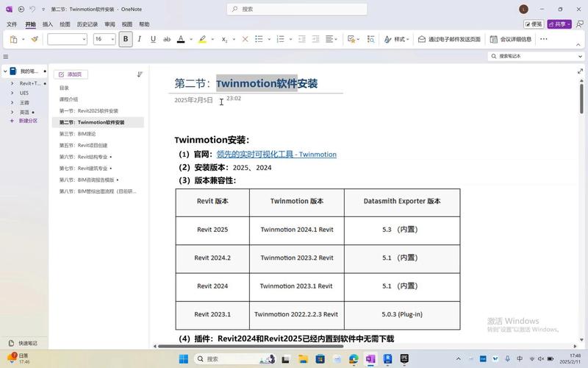
Task: Open page 第三节: BIM理论
Action: coord(77,134)
